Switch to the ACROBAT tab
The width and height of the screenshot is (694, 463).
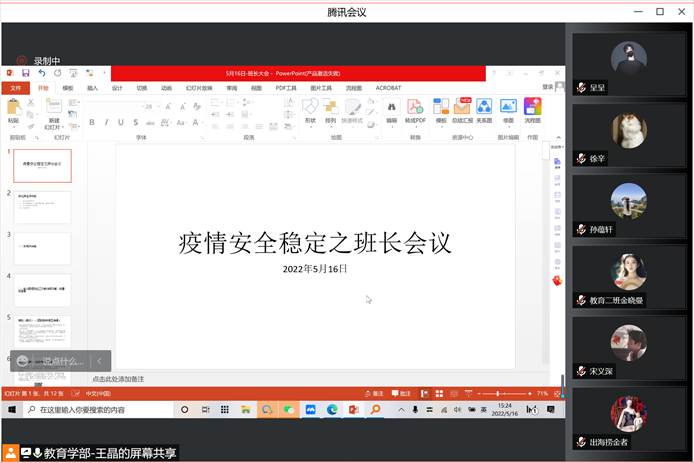[x=388, y=88]
